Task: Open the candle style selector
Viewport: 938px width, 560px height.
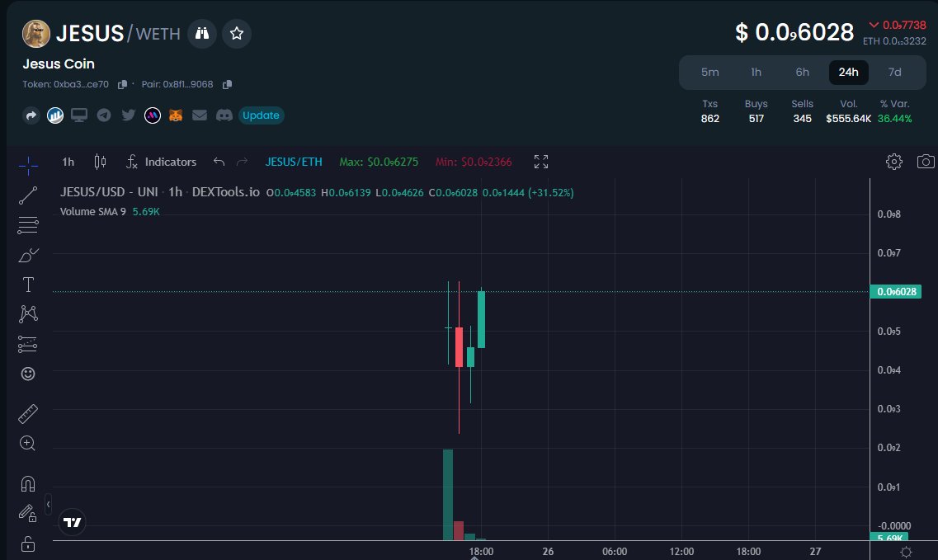Action: pos(100,162)
